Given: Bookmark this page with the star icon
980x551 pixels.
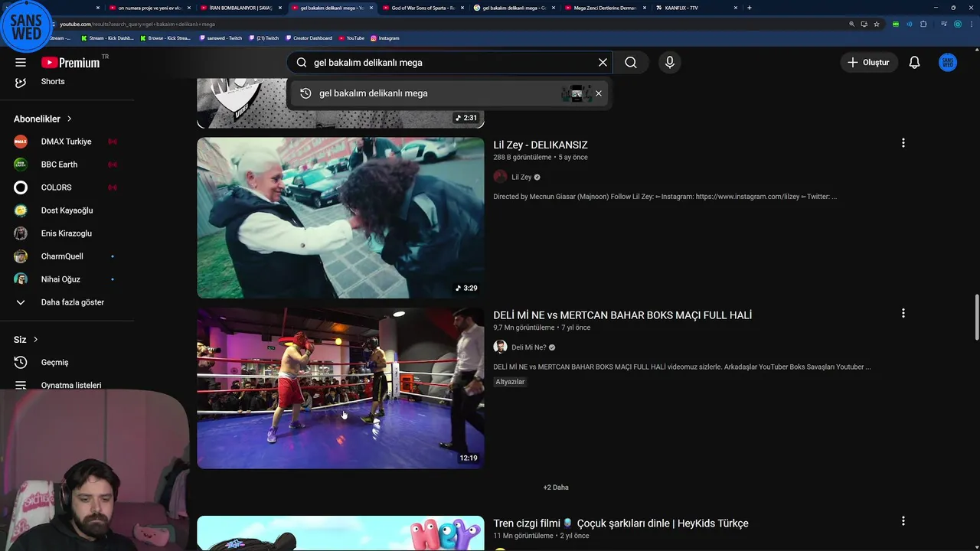Looking at the screenshot, I should coord(877,24).
